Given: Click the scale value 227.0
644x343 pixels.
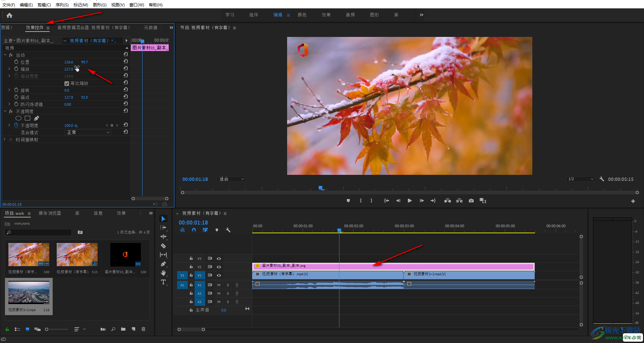Looking at the screenshot, I should pos(68,69).
